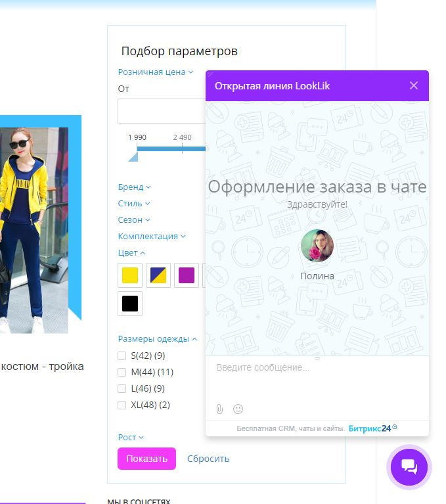Expand the Стиль filter section
This screenshot has height=504, width=446.
(x=134, y=204)
